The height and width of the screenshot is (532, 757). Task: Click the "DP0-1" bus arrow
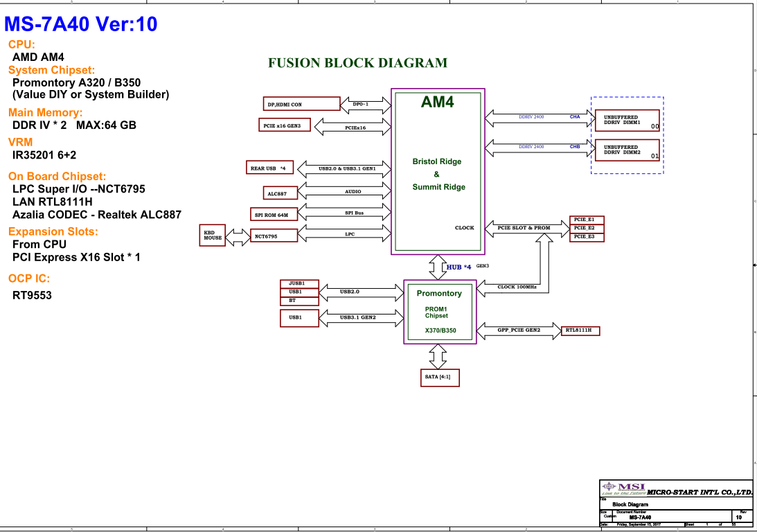pos(365,105)
